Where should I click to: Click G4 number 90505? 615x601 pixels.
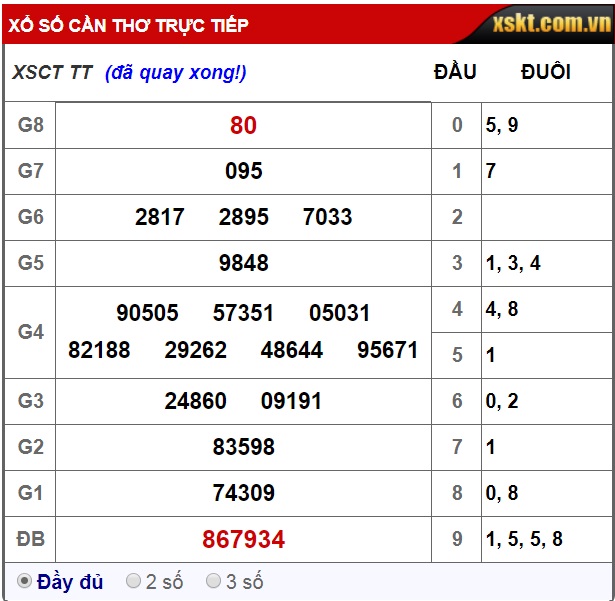(147, 313)
